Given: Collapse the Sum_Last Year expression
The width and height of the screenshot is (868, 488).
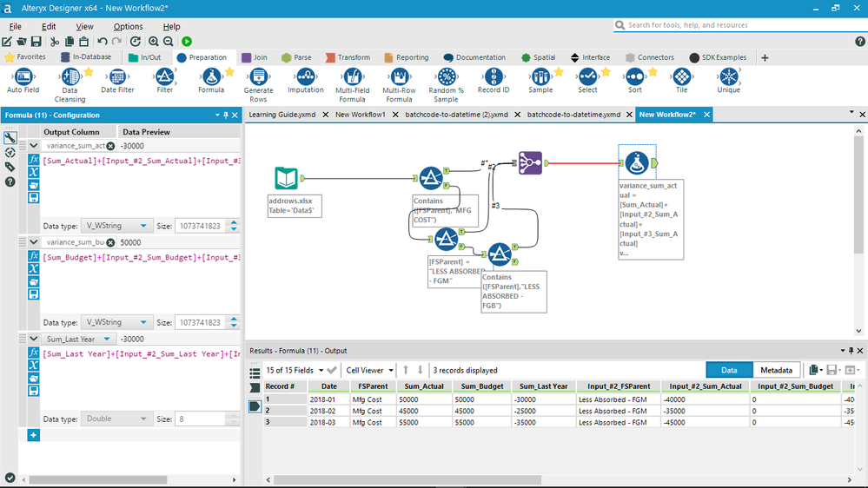Looking at the screenshot, I should pos(34,339).
